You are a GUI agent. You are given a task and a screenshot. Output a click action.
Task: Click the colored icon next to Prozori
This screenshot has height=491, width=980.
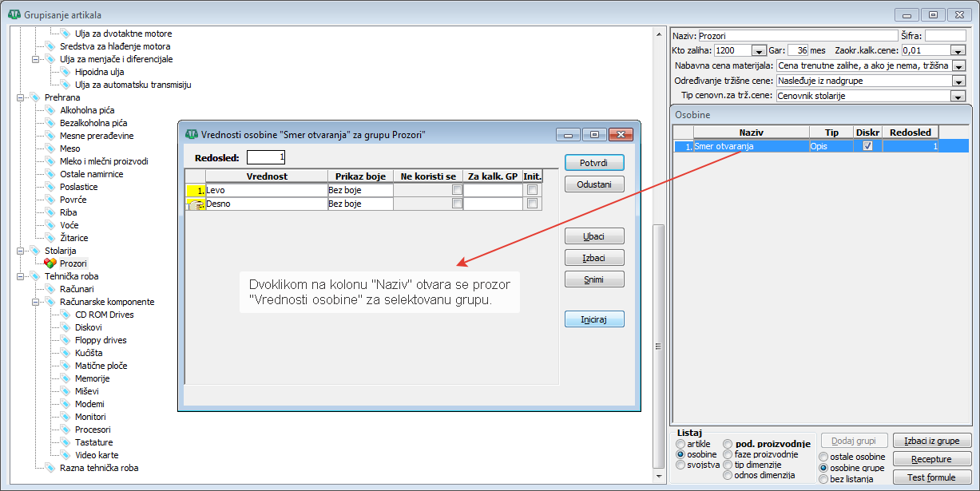click(50, 263)
